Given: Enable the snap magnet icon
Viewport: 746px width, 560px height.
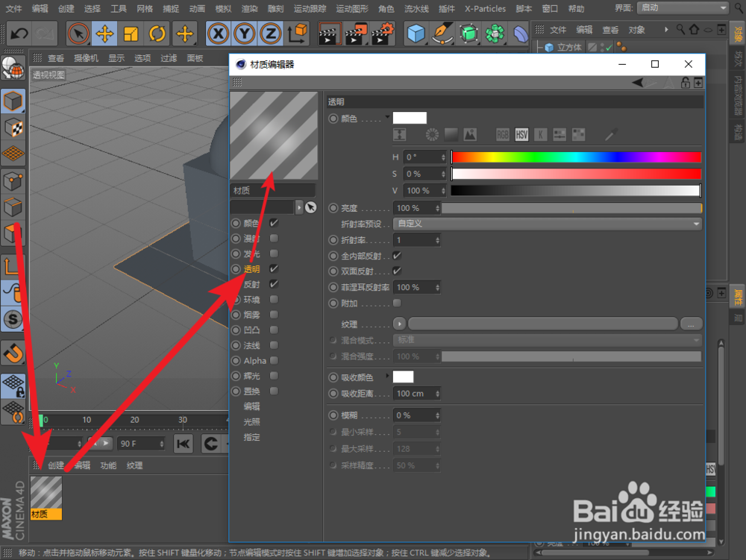Looking at the screenshot, I should click(13, 353).
